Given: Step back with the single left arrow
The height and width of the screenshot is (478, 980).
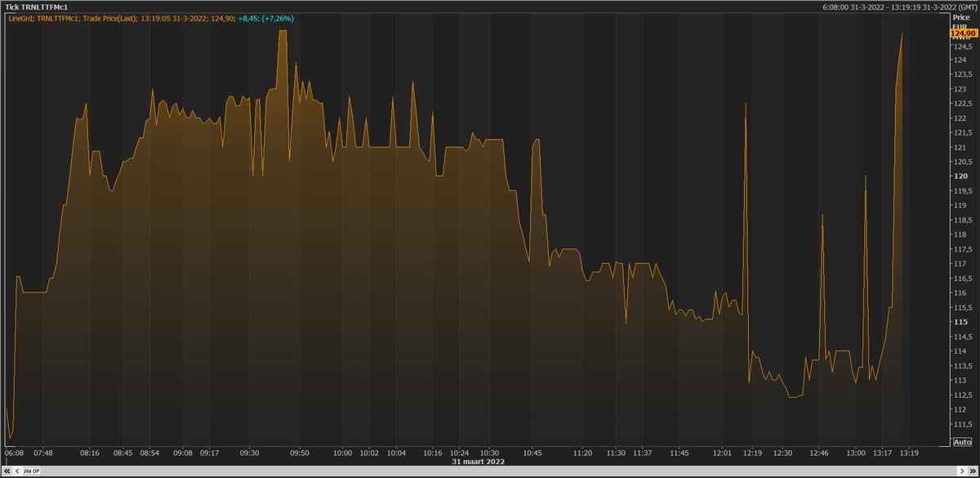Looking at the screenshot, I should [x=18, y=471].
